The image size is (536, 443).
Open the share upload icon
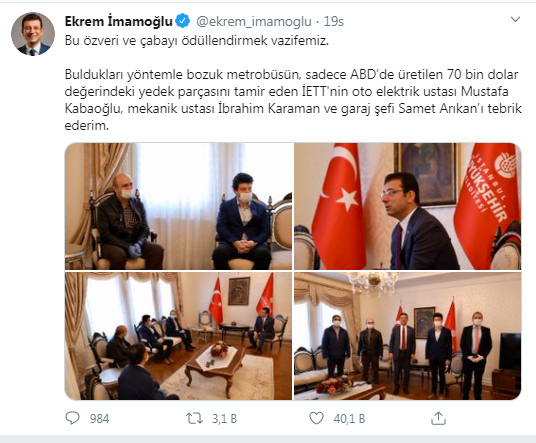click(x=438, y=418)
